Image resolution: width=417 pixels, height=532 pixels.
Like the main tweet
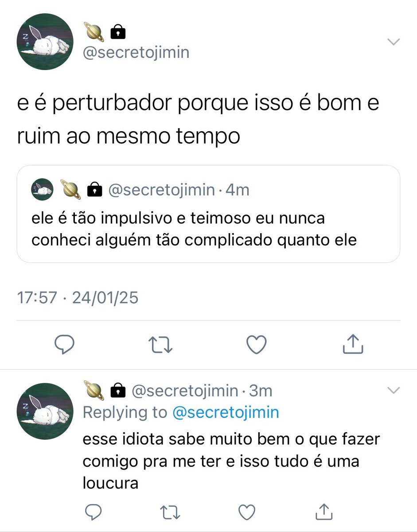point(257,344)
